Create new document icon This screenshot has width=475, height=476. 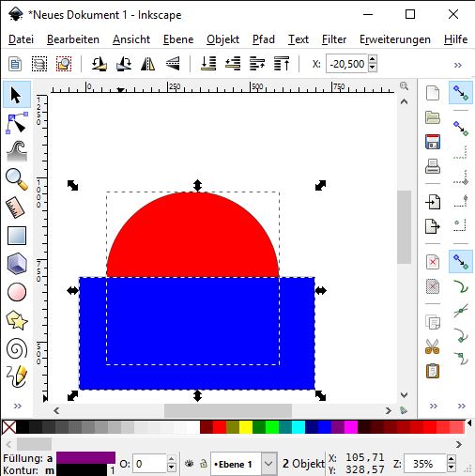(x=433, y=93)
